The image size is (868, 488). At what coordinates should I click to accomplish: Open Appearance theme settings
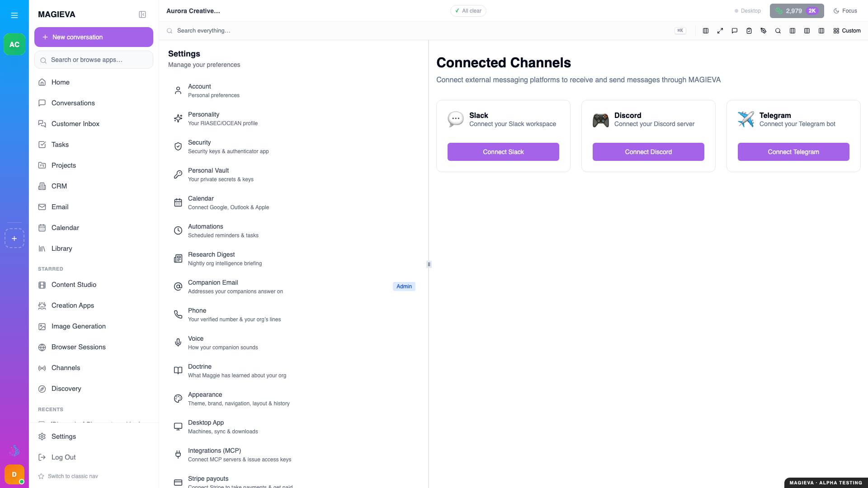pyautogui.click(x=294, y=399)
